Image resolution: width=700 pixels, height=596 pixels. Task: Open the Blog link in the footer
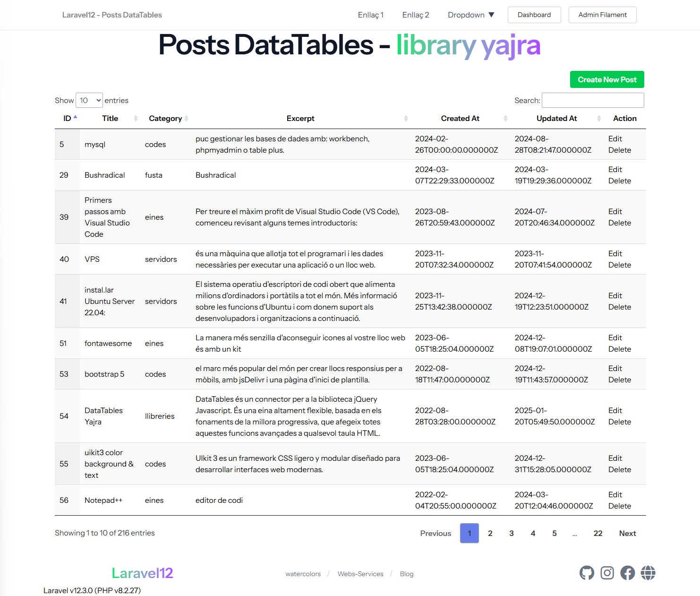click(x=407, y=573)
